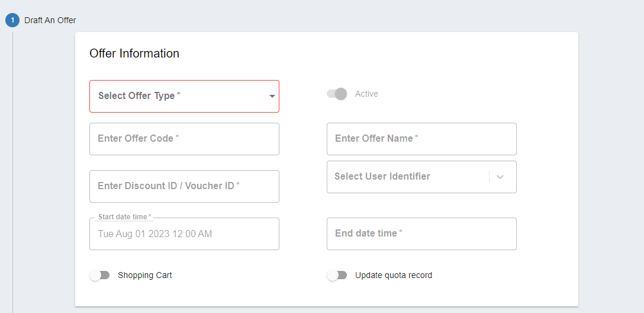Image resolution: width=644 pixels, height=313 pixels.
Task: Open the Start date time picker field
Action: [x=184, y=234]
